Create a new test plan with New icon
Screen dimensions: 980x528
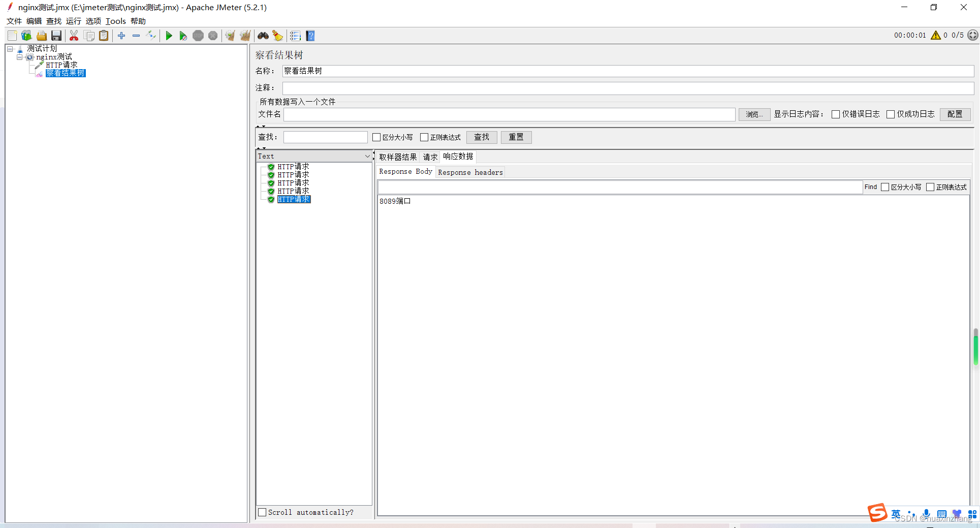click(x=12, y=36)
